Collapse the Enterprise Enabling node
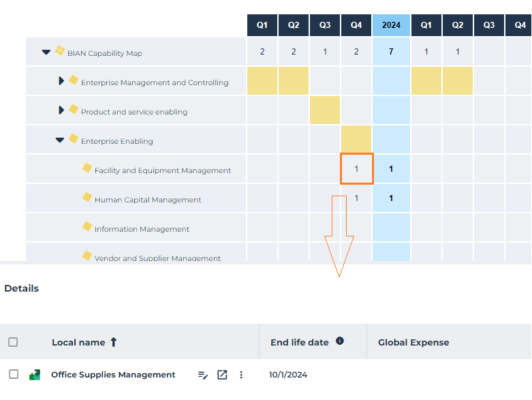The height and width of the screenshot is (400, 532). tap(60, 140)
